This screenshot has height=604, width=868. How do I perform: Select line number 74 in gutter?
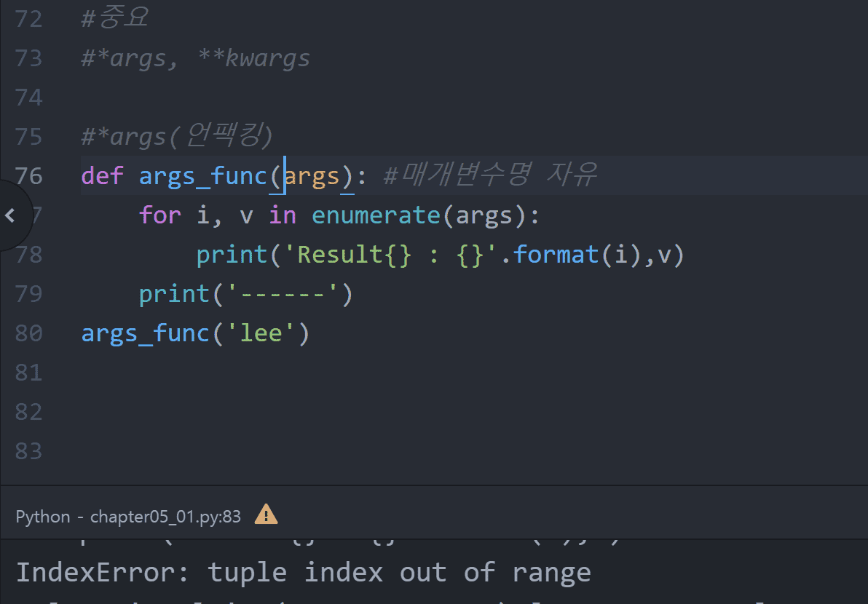pos(28,97)
